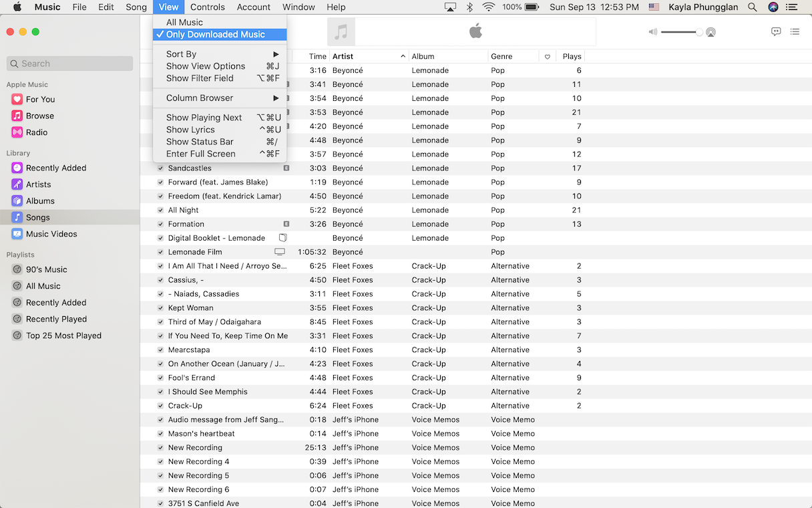The width and height of the screenshot is (812, 508).
Task: Choose Show View Options from the menu
Action: click(x=205, y=66)
